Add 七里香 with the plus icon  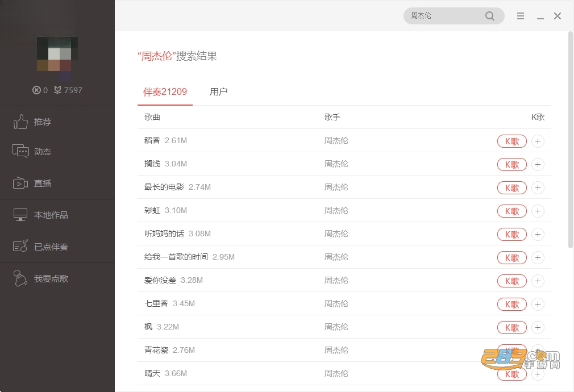point(538,304)
